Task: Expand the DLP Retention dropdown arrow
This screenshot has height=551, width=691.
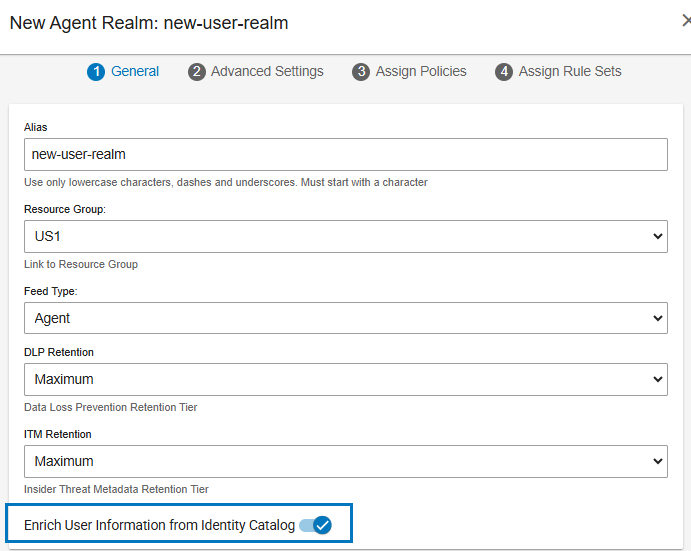Action: coord(658,379)
